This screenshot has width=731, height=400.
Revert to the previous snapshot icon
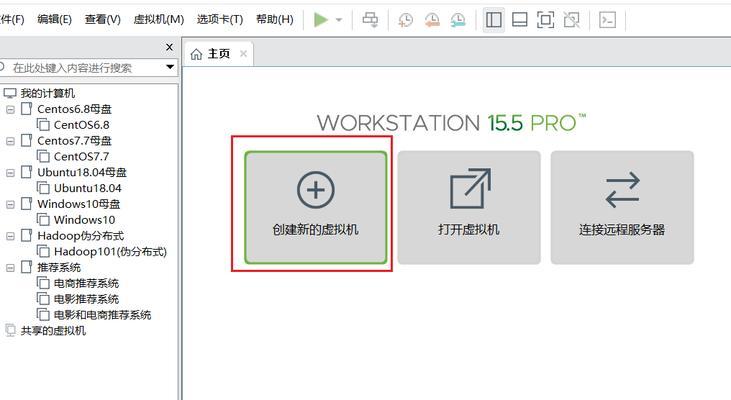(432, 20)
